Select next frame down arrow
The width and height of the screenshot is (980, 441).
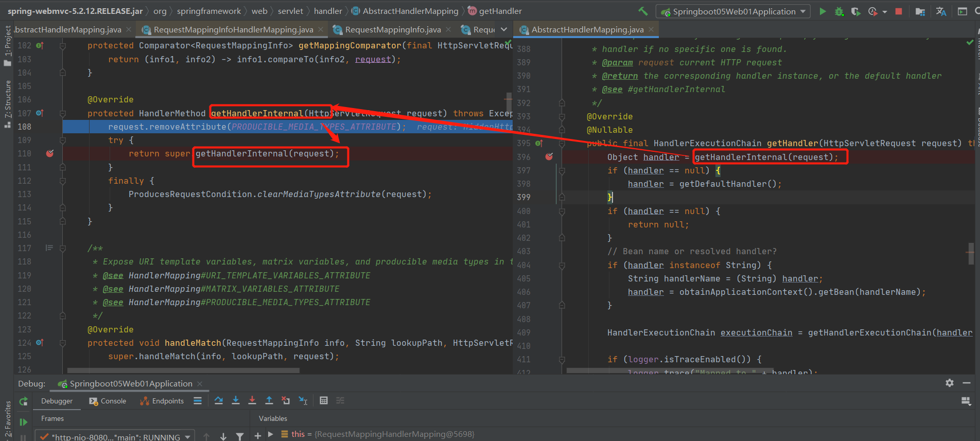[x=223, y=436]
